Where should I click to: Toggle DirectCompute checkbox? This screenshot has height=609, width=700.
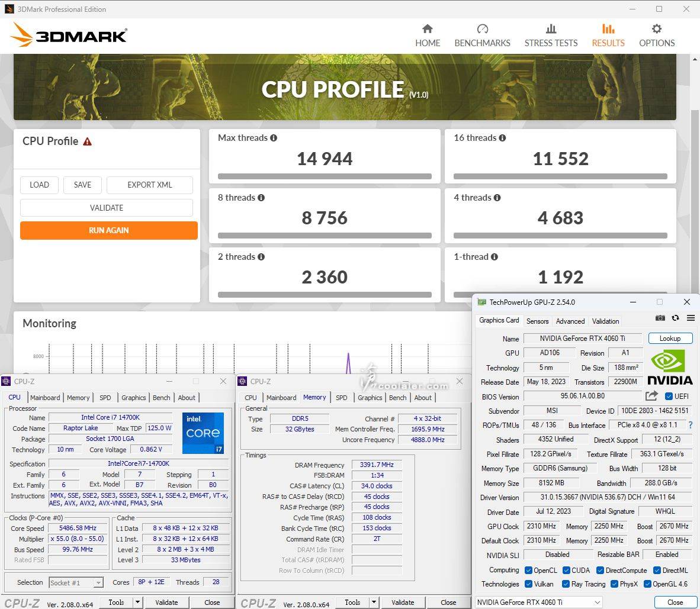coord(600,570)
